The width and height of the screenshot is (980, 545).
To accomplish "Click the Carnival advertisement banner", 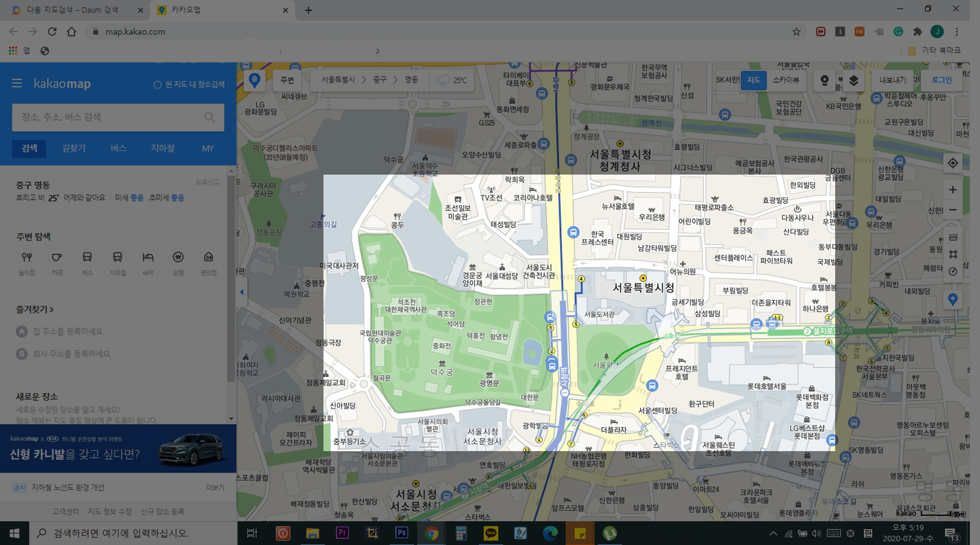I will point(118,449).
